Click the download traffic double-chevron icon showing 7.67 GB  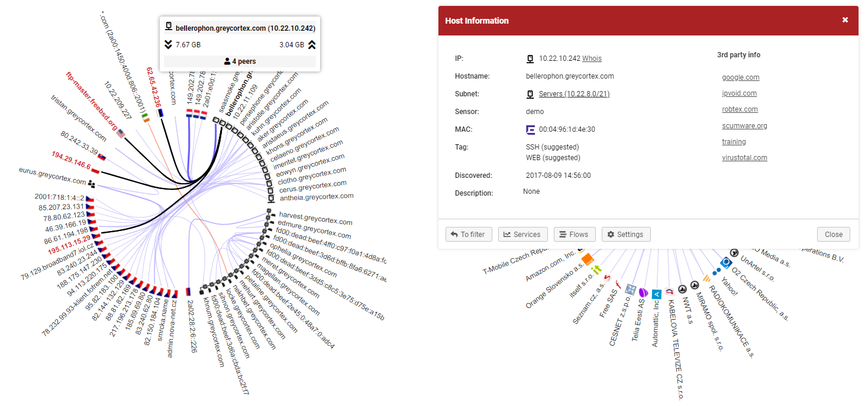click(x=168, y=44)
